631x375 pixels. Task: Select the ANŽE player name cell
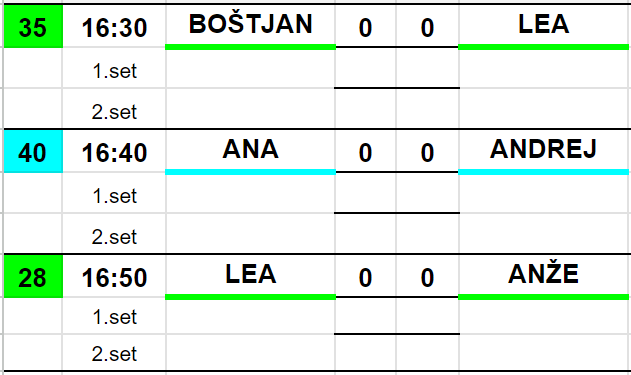(544, 277)
